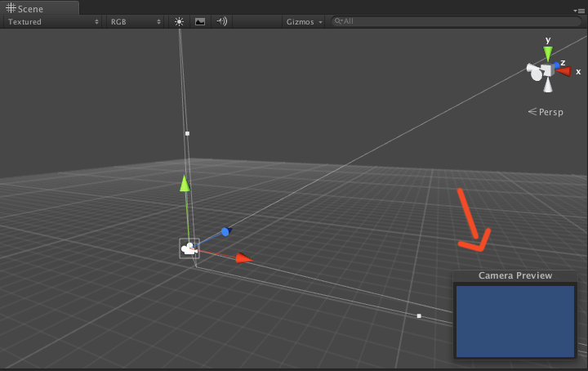This screenshot has height=371, width=588.
Task: Click the scene search field
Action: [x=456, y=21]
